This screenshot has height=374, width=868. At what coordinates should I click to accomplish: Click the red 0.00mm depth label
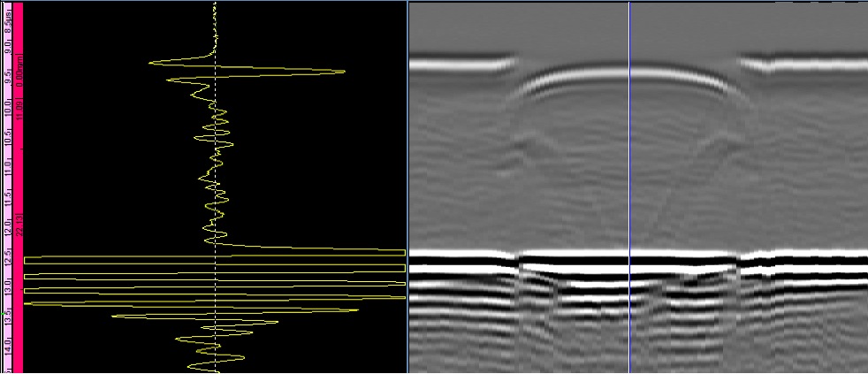click(19, 71)
